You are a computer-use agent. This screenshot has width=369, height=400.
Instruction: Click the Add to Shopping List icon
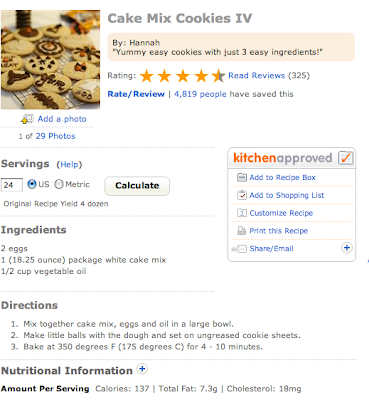point(241,195)
